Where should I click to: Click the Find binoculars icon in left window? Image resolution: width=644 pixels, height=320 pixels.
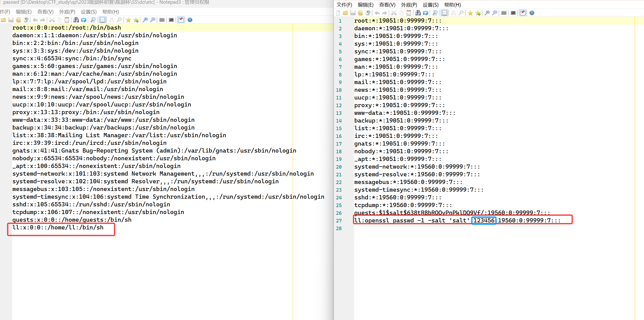pyautogui.click(x=76, y=20)
